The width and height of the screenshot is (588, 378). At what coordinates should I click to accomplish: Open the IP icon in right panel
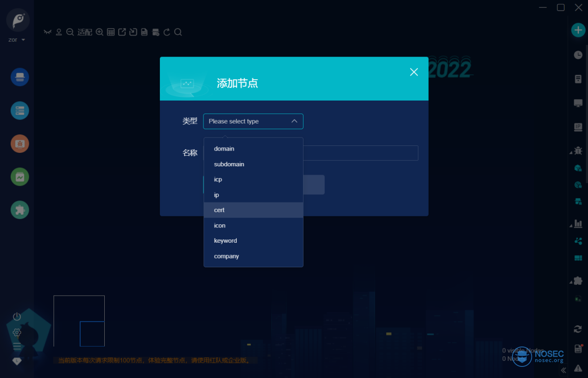click(x=578, y=127)
